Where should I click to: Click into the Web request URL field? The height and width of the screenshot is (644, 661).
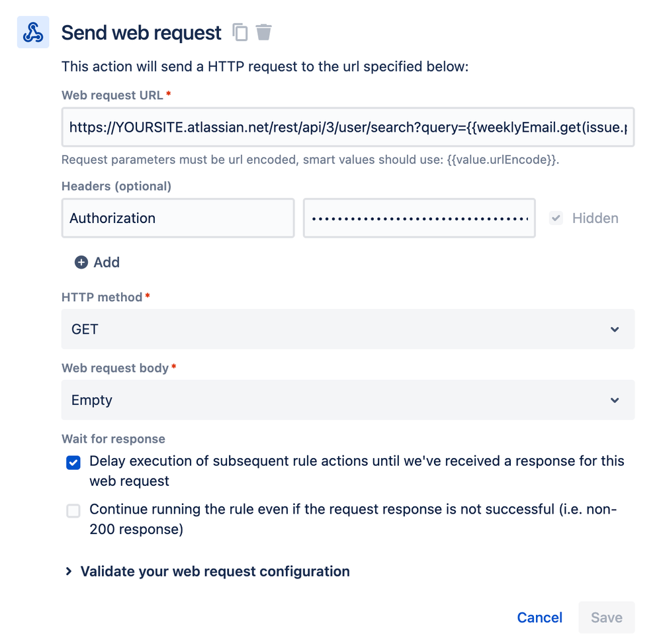tap(348, 127)
